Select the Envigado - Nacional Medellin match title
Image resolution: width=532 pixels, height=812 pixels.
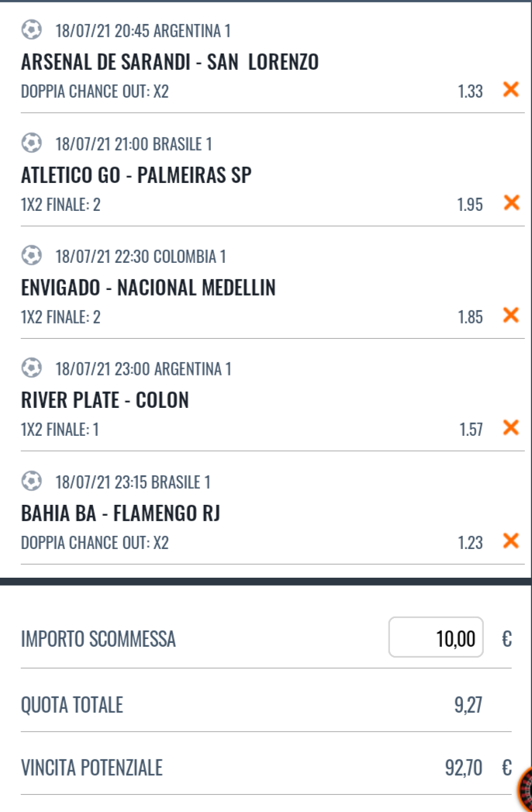pos(148,289)
